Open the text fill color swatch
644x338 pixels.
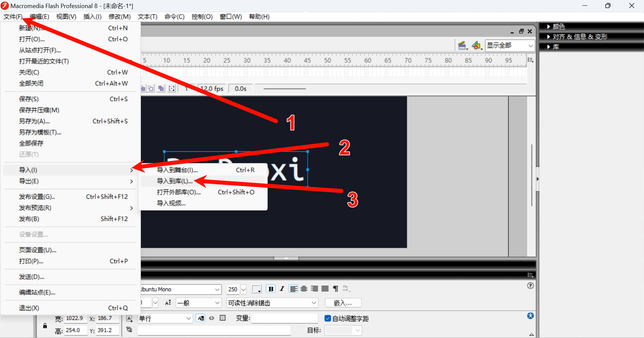256,289
